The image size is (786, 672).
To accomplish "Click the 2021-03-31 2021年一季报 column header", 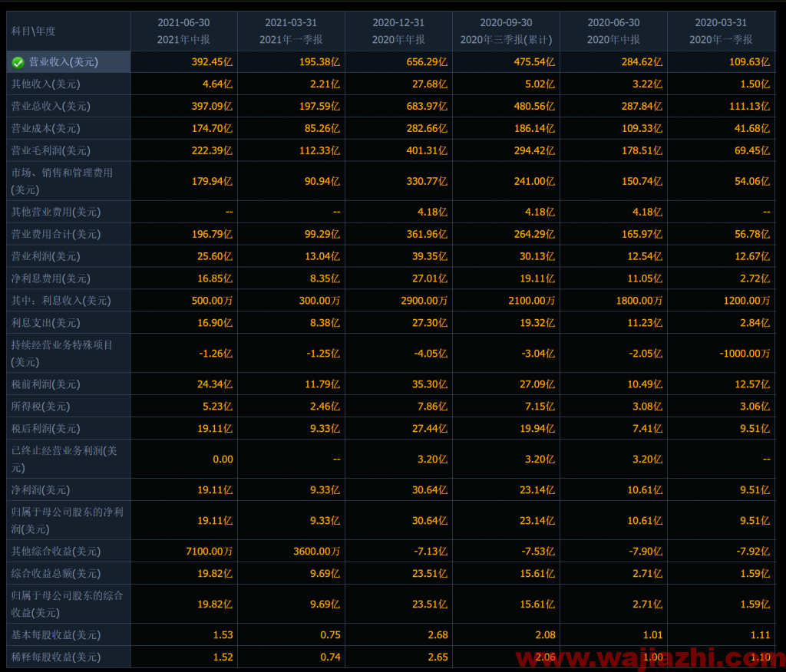I will tap(291, 31).
